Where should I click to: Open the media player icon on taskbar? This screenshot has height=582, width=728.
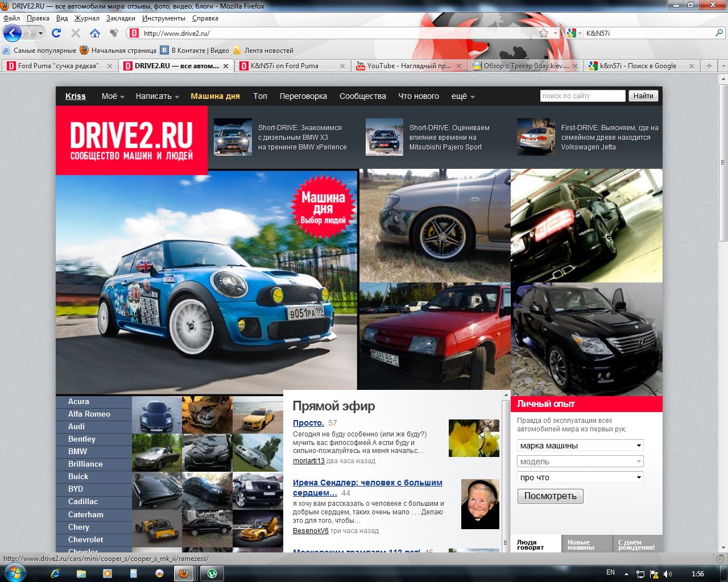pyautogui.click(x=107, y=573)
